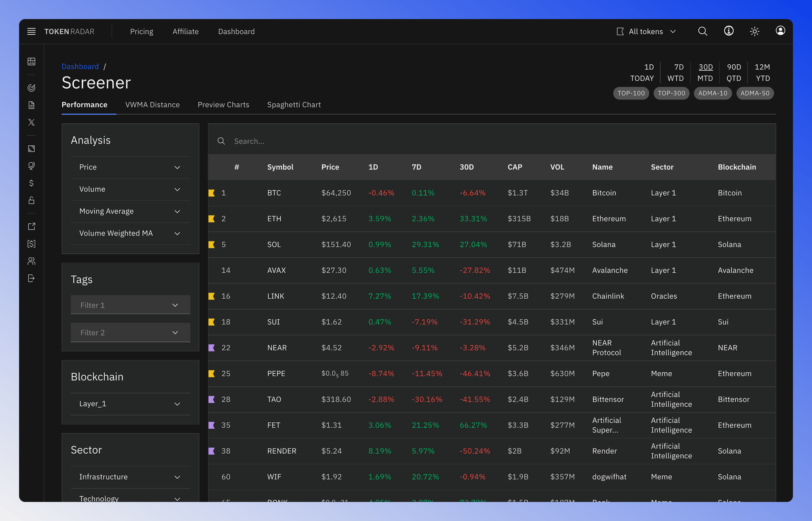The height and width of the screenshot is (521, 812).
Task: Open the Dashboard top navigation item
Action: [236, 31]
